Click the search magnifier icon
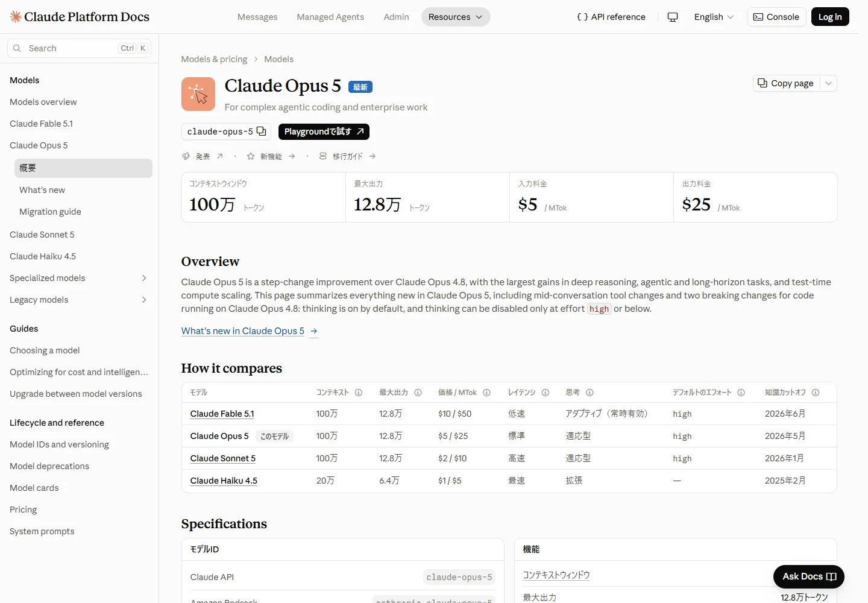Viewport: 868px width, 603px height. click(x=17, y=48)
